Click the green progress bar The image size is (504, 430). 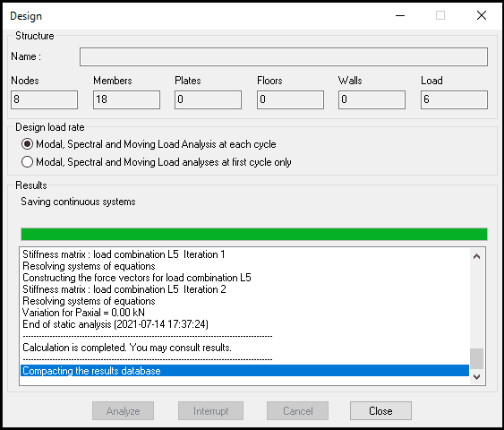pos(254,234)
